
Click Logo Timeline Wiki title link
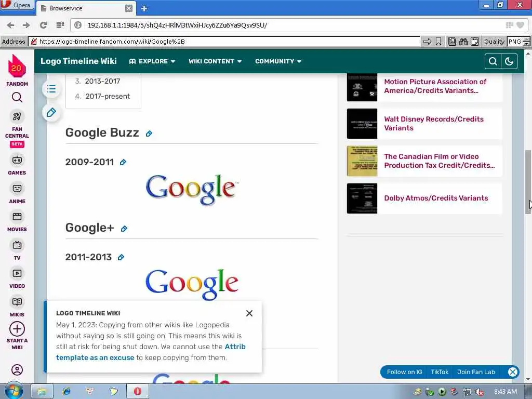tap(78, 61)
